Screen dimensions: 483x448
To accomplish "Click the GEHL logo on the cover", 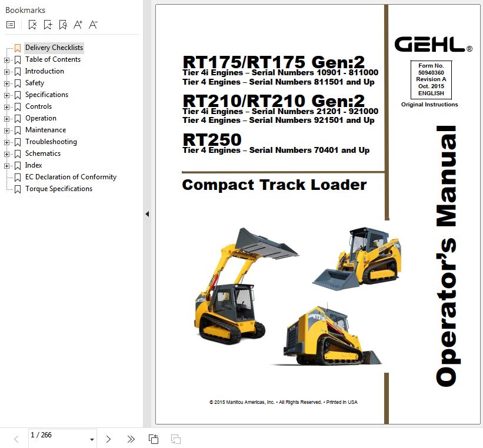I will click(433, 44).
